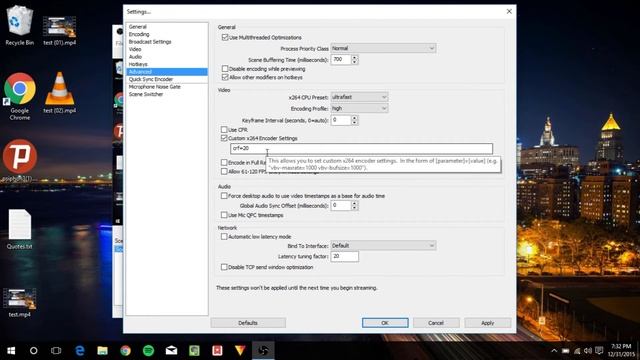
Task: Open the Recycle Bin desktop icon
Action: (19, 25)
